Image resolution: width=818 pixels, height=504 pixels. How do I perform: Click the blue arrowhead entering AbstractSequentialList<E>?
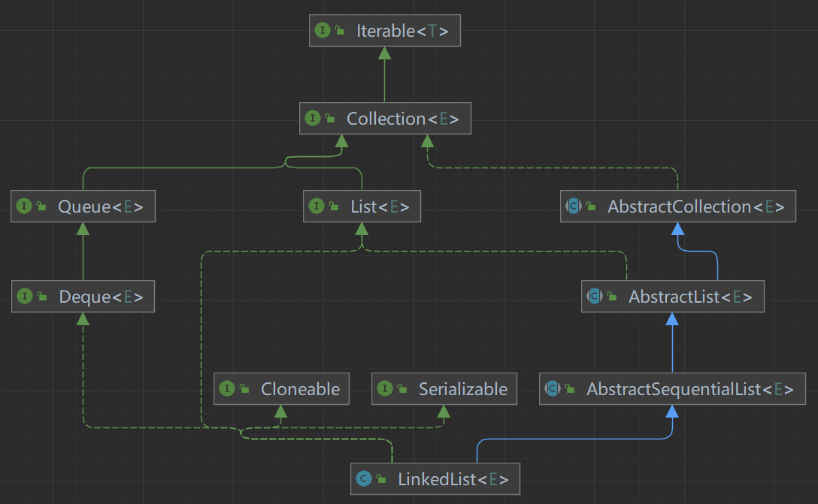(672, 411)
